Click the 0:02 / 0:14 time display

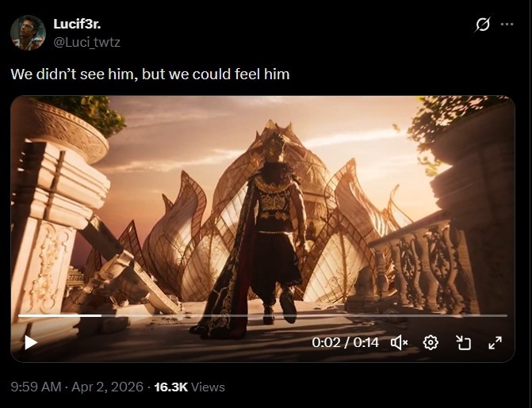(x=345, y=342)
